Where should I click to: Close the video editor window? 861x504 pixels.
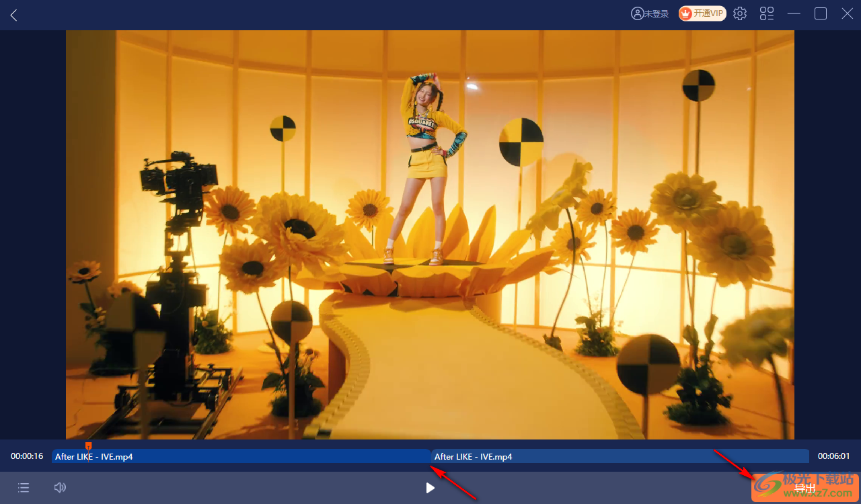(x=848, y=13)
